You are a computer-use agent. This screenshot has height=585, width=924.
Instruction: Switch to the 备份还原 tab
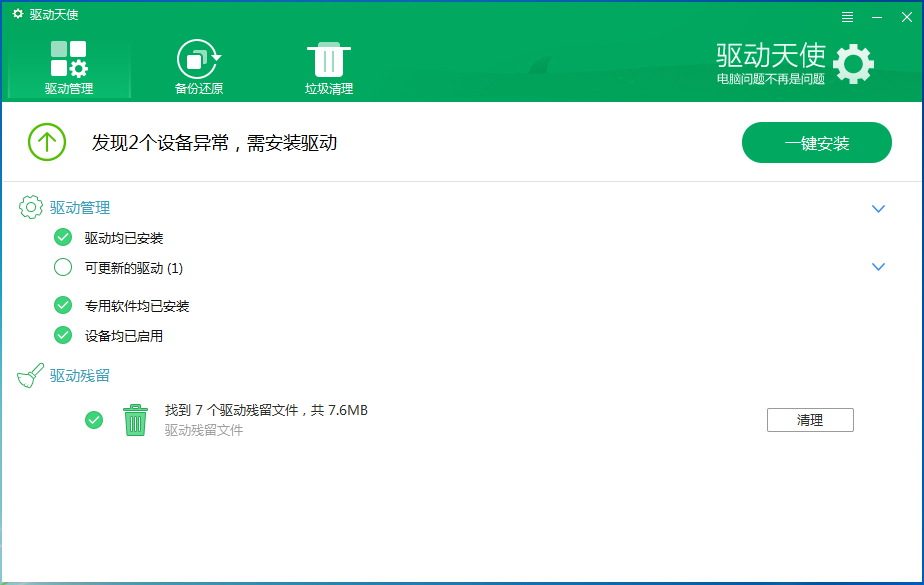coord(199,67)
